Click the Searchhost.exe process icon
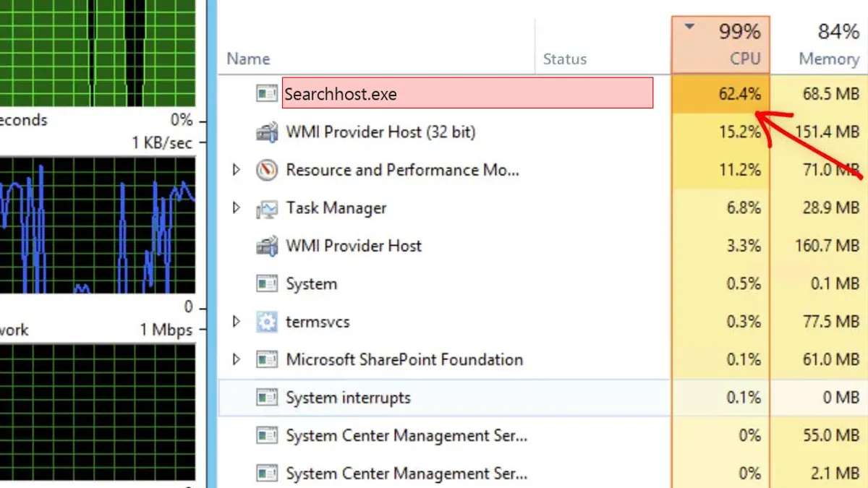 tap(267, 94)
